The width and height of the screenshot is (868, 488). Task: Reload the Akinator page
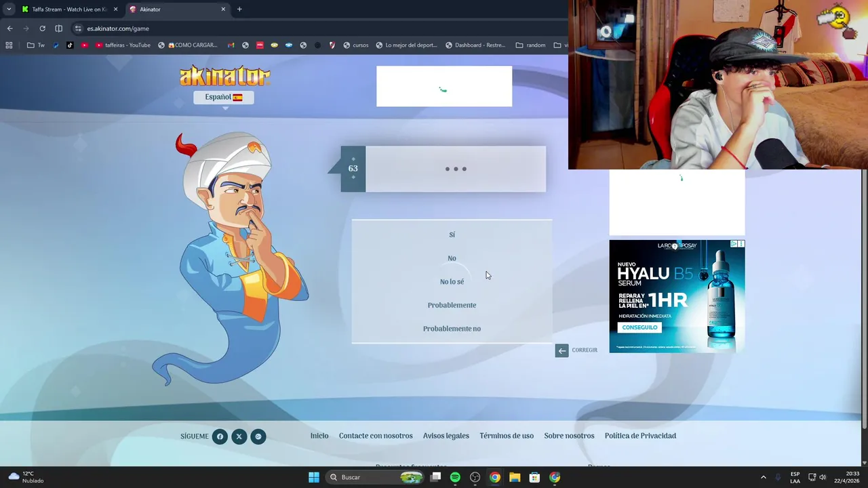pos(42,28)
